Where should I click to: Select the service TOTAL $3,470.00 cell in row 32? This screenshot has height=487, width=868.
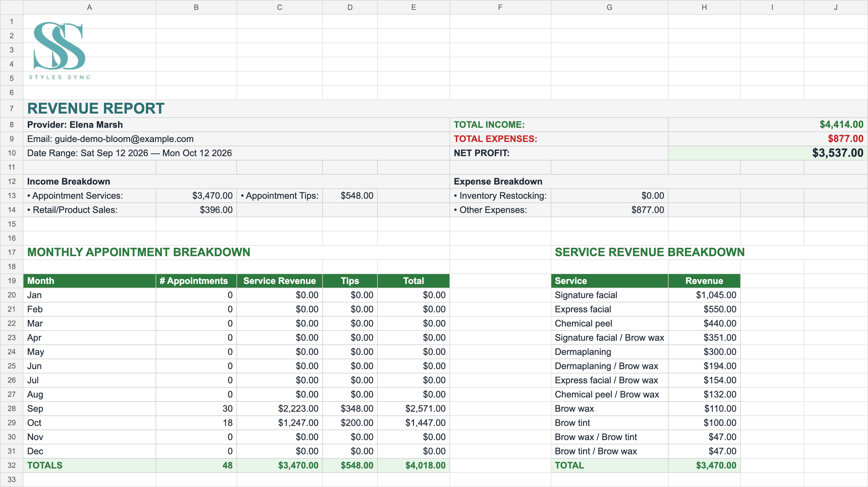(704, 465)
